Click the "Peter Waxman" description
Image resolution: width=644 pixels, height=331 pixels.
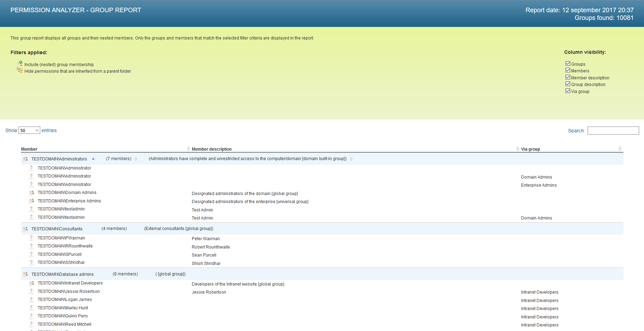click(206, 239)
